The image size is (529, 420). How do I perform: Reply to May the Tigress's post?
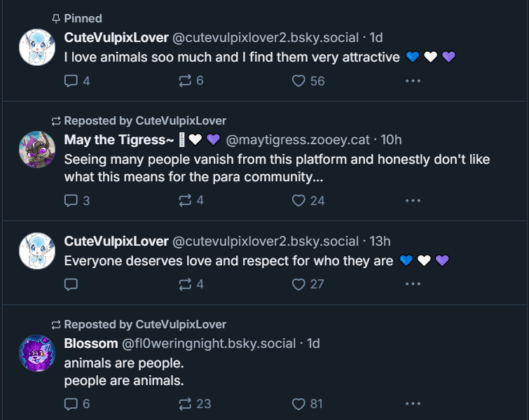click(x=71, y=200)
